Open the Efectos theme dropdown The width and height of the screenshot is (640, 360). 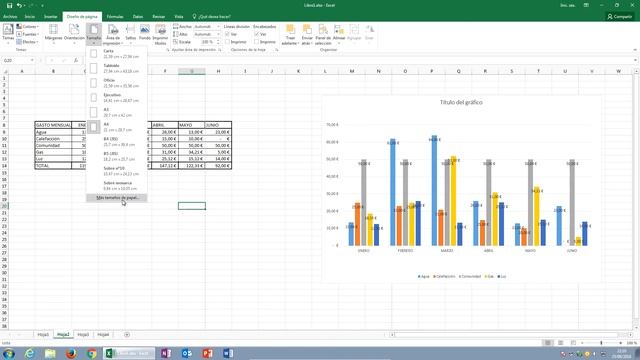28,42
